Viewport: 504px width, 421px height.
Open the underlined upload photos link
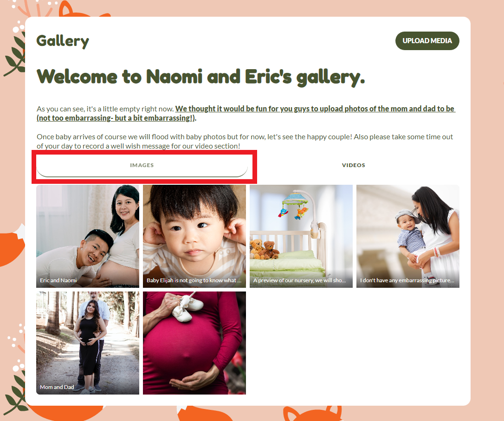click(246, 113)
